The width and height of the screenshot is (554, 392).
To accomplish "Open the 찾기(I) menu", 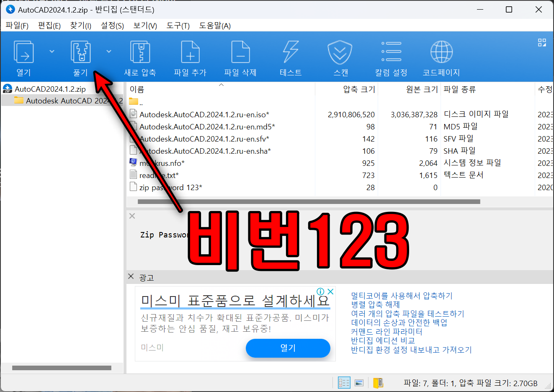I will (81, 26).
